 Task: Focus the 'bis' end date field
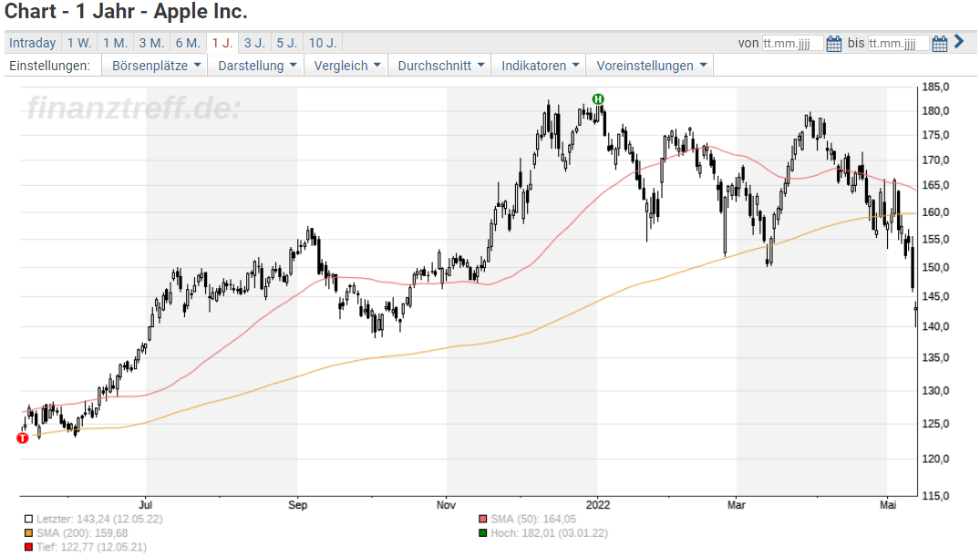click(898, 43)
